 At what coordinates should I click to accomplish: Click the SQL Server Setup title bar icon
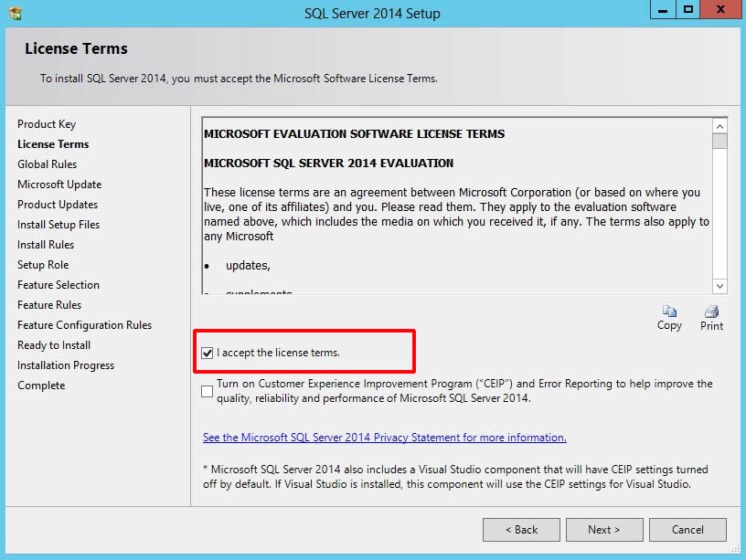coord(15,13)
